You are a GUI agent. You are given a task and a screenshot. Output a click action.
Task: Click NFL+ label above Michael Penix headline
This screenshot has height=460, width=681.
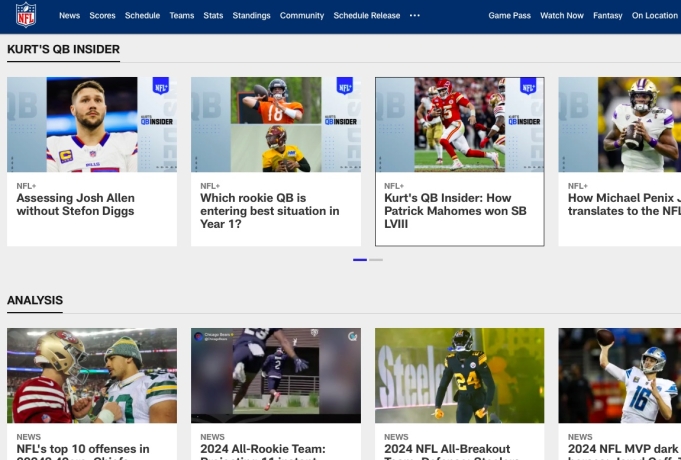pos(578,186)
